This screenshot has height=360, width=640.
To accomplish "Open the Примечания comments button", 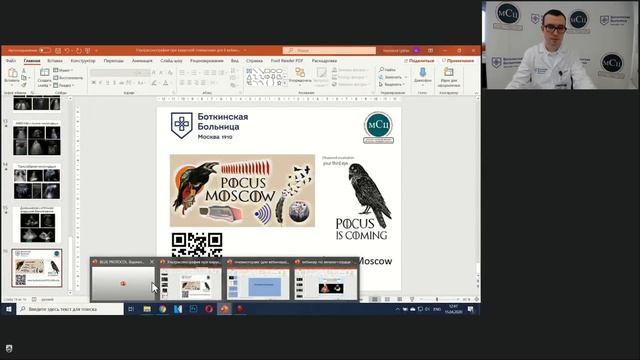I will 458,61.
